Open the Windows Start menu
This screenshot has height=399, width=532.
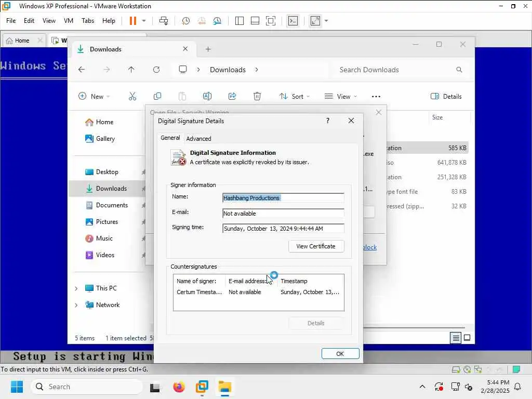[x=17, y=387]
